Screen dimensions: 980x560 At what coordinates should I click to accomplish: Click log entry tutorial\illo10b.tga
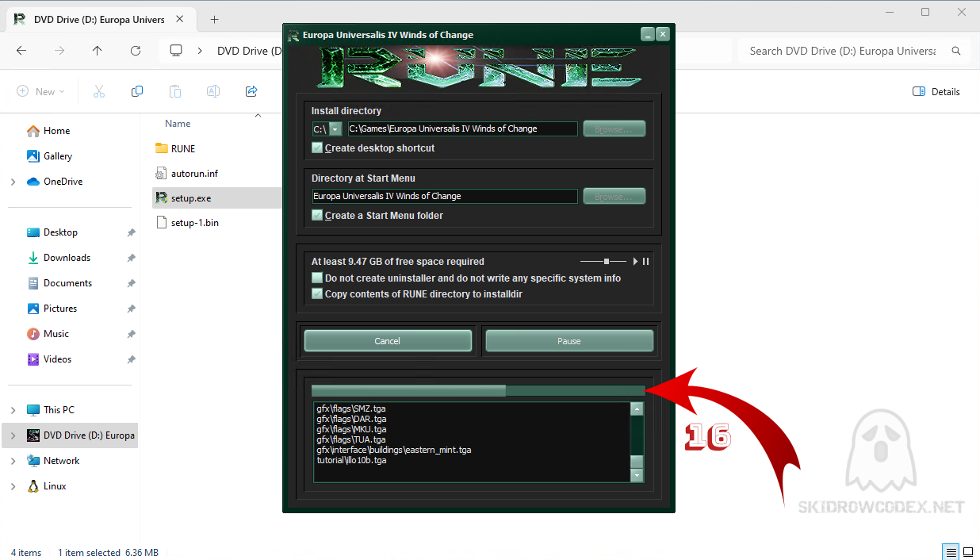[351, 460]
